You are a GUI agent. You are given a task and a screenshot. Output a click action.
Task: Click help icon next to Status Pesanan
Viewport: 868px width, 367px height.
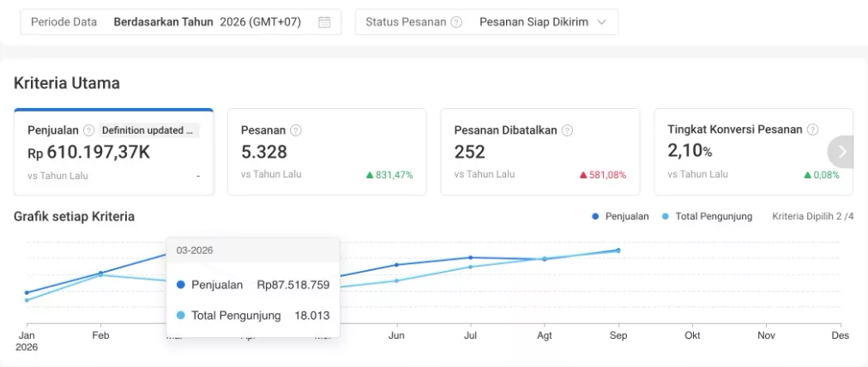click(x=456, y=22)
